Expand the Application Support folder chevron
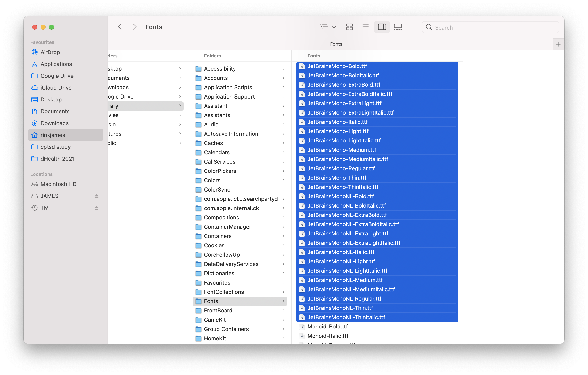 [x=283, y=97]
